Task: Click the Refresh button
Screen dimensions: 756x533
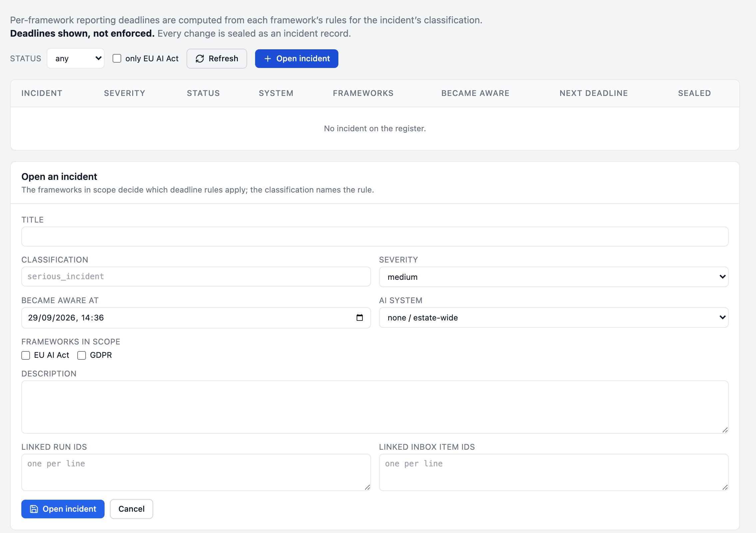Action: [217, 59]
